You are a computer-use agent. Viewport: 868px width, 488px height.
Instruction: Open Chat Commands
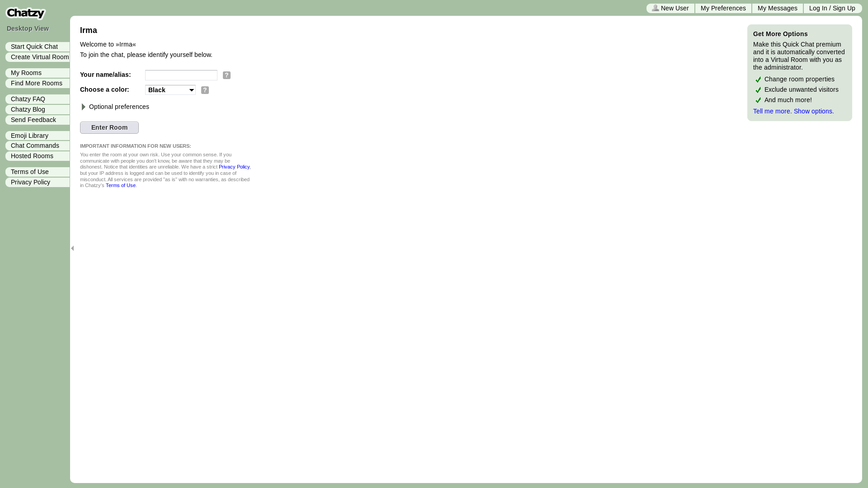click(38, 145)
